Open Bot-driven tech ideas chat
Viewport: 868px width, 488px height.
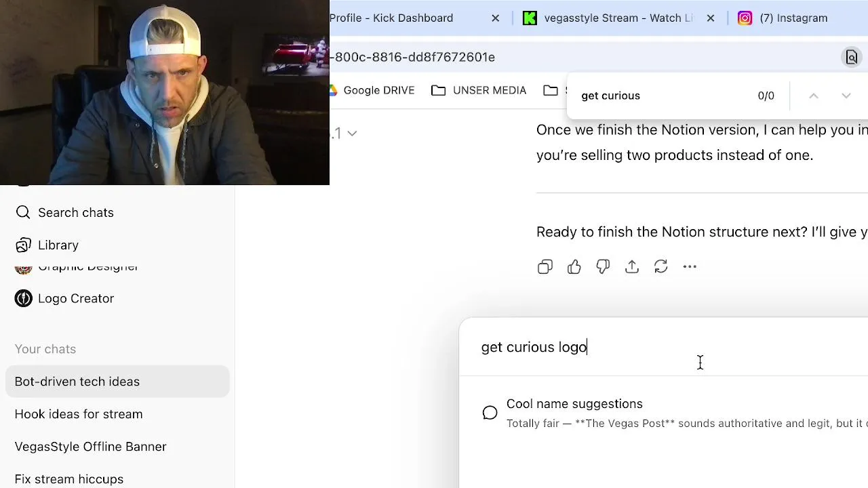pyautogui.click(x=117, y=382)
